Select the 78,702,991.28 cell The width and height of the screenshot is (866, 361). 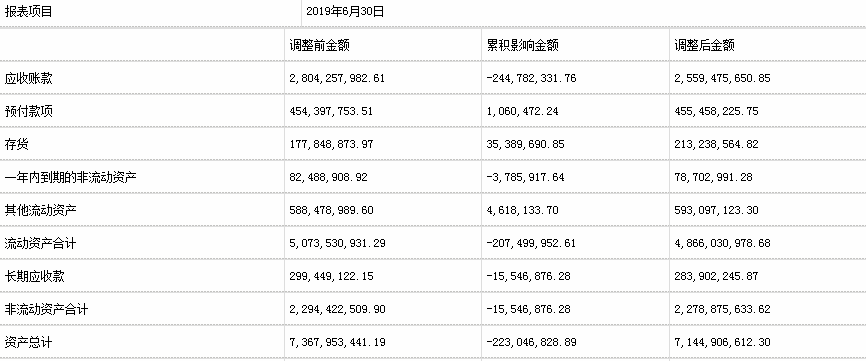713,177
